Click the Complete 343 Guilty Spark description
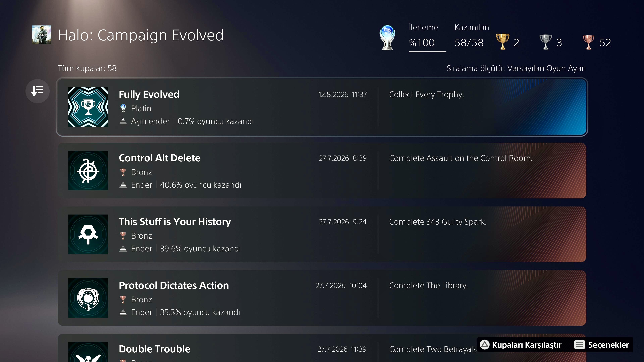This screenshot has width=644, height=362. [438, 222]
